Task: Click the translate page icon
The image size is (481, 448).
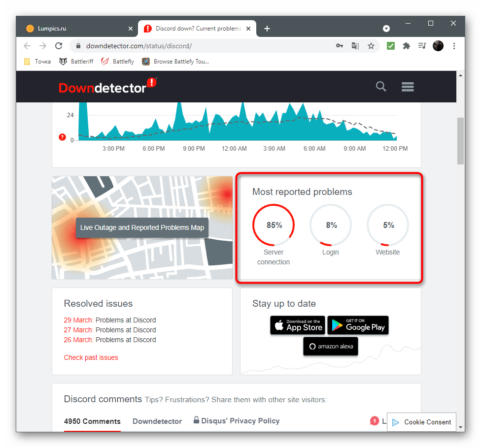Action: tap(355, 46)
